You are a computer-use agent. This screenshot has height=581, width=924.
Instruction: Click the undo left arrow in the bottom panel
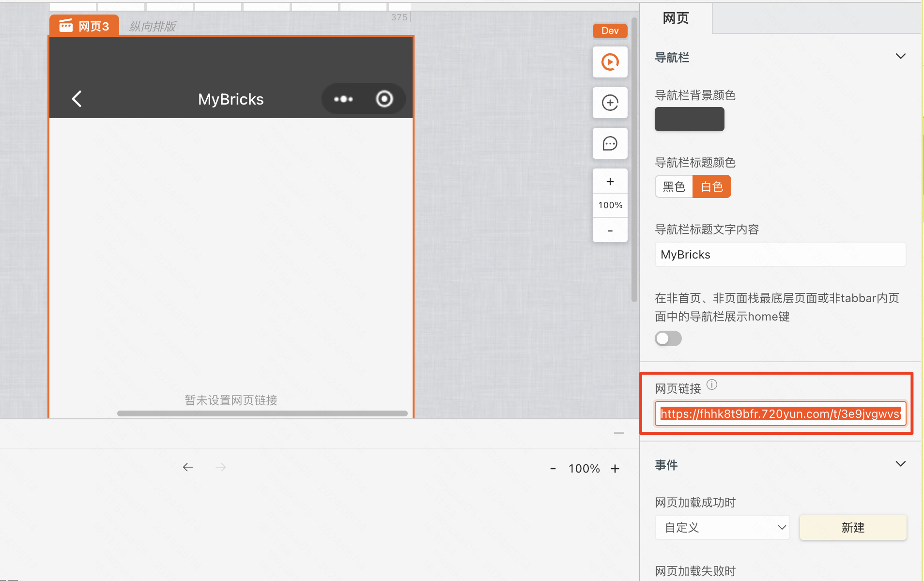pyautogui.click(x=188, y=467)
